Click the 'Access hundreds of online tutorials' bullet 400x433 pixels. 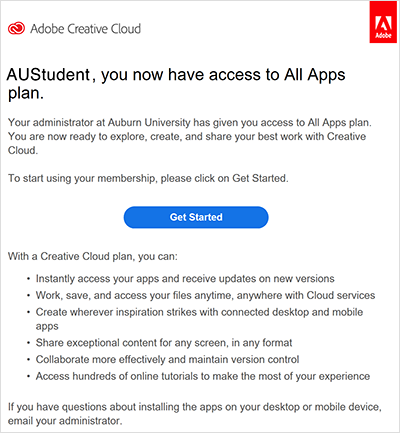[203, 376]
